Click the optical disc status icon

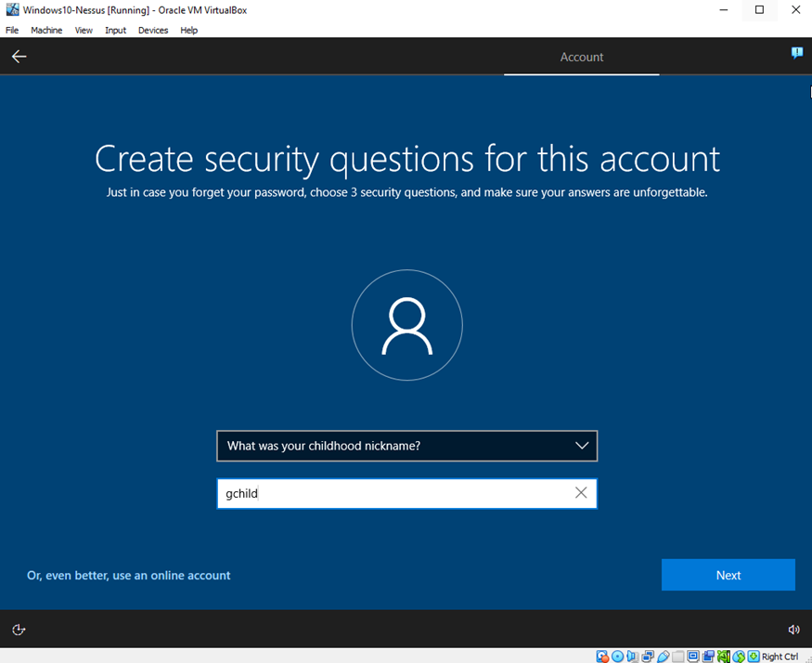618,656
